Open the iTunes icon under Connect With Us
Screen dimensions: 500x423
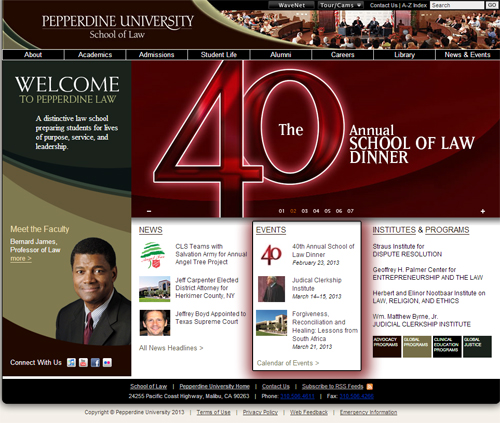pyautogui.click(x=71, y=362)
